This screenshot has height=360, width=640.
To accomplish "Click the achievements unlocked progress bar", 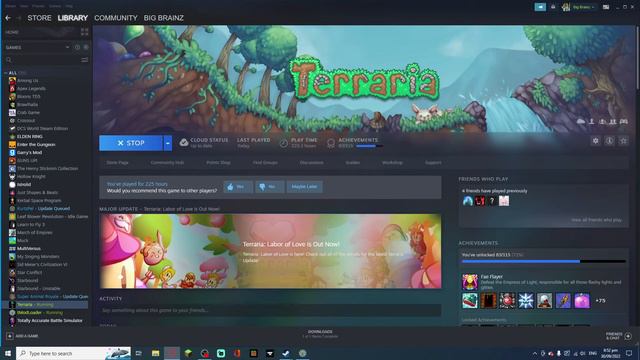I will (544, 261).
